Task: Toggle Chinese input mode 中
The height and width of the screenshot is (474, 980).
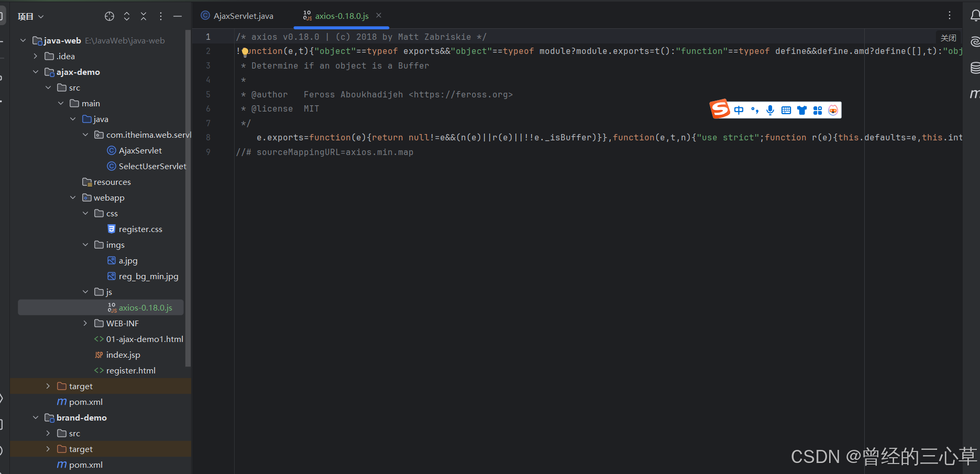Action: [739, 110]
